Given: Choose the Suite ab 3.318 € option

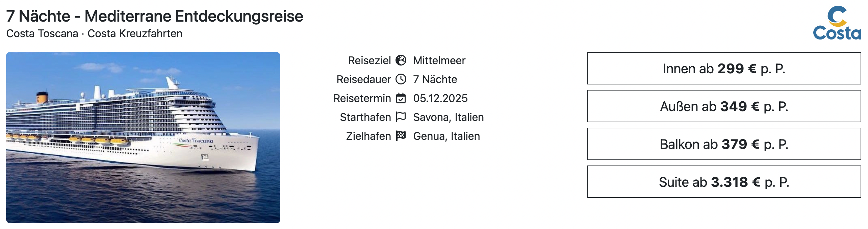Looking at the screenshot, I should pos(724,182).
